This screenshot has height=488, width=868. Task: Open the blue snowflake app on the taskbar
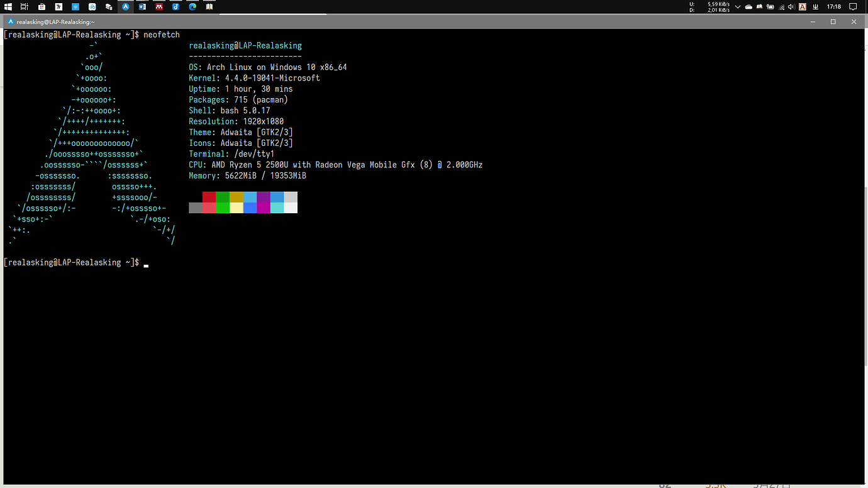tap(75, 6)
